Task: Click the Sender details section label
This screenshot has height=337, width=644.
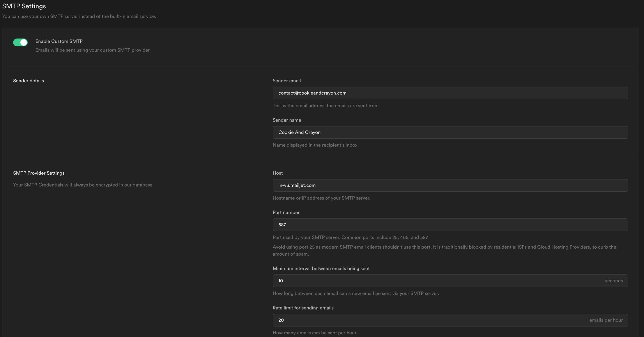Action: (28, 81)
